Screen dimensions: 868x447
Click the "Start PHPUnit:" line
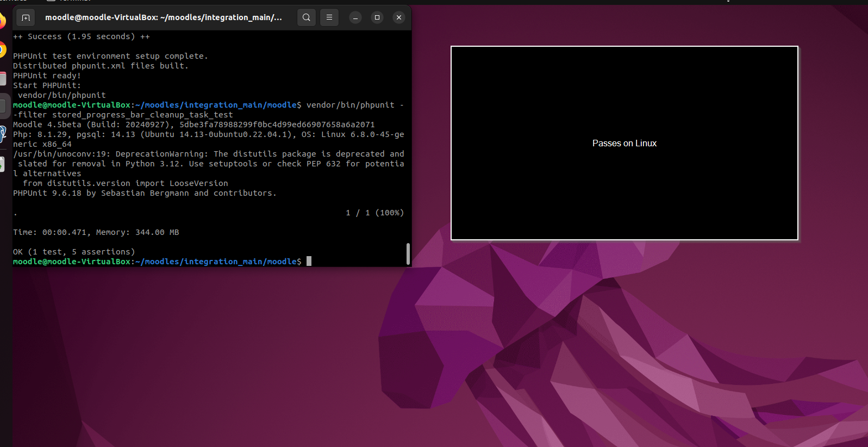click(47, 85)
